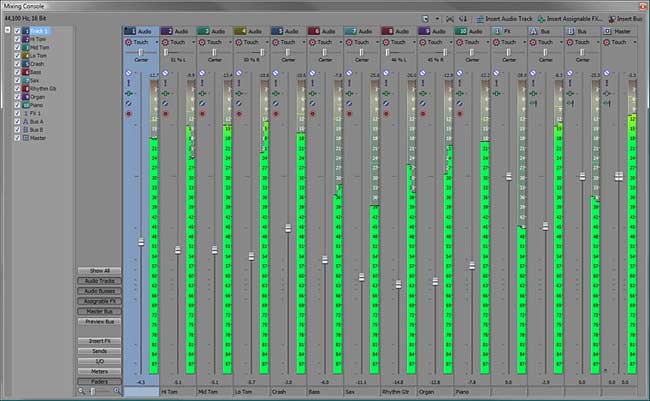Select Mid Tom in the channel list

click(39, 47)
